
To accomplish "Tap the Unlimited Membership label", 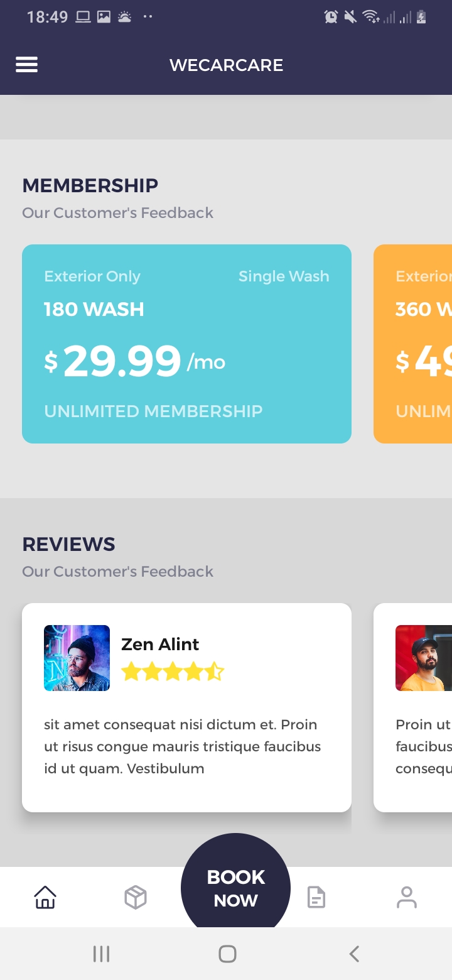I will click(x=153, y=411).
